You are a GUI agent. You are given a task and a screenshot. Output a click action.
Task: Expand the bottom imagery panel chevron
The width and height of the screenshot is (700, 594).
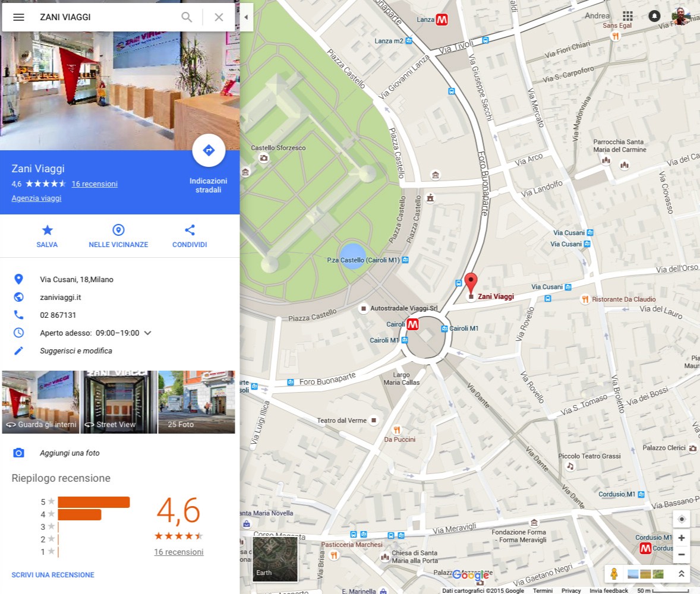[x=681, y=574]
